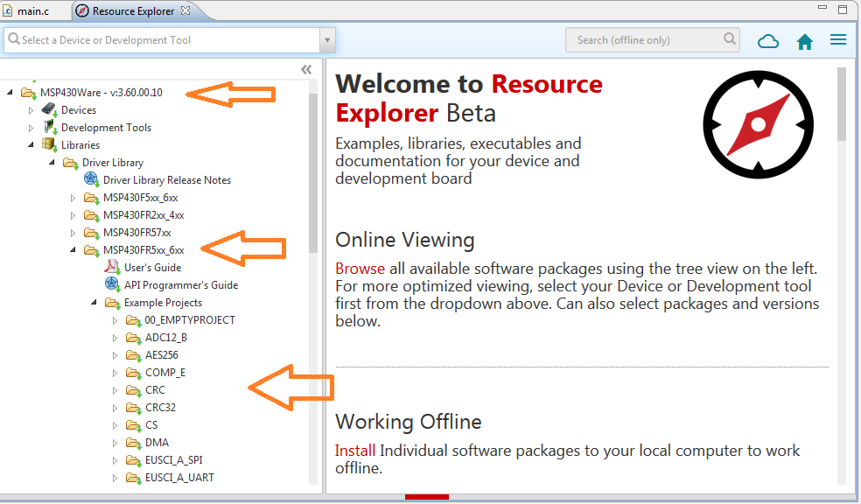Follow the Browse link
Image resolution: width=861 pixels, height=504 pixels.
(x=360, y=269)
